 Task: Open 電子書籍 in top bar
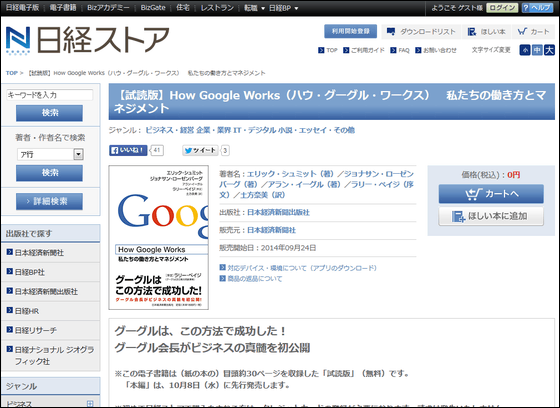point(63,8)
